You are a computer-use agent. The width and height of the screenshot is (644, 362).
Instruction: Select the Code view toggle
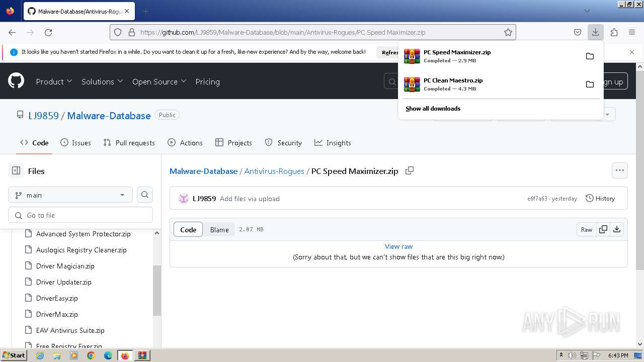[188, 229]
